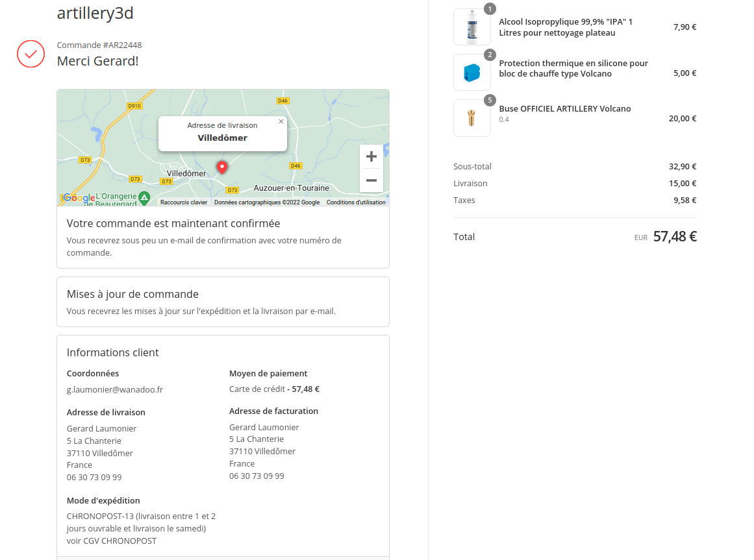
Task: Click the quantity badge on silicone protection
Action: click(490, 55)
